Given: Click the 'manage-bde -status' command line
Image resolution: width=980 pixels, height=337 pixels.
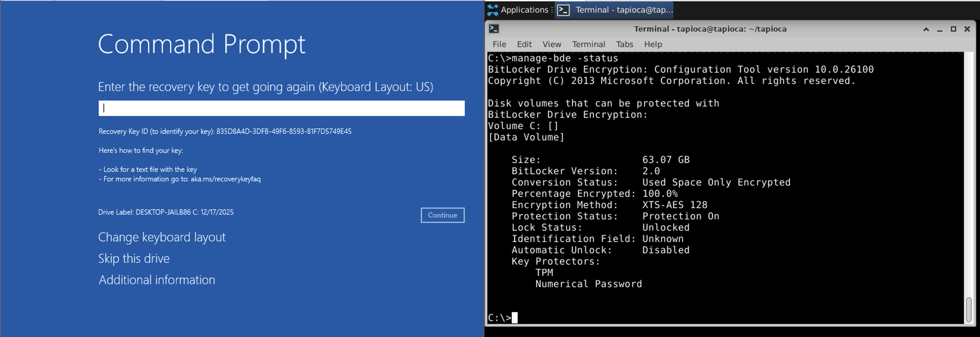Looking at the screenshot, I should click(x=553, y=58).
